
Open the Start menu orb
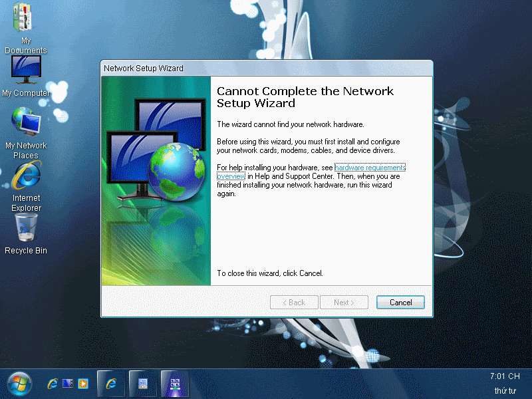pyautogui.click(x=19, y=384)
